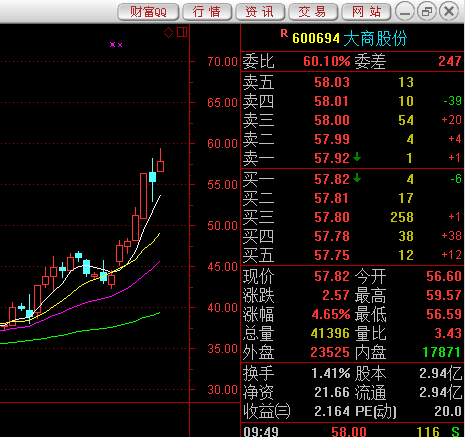Click green down arrow next to 57.92

coord(357,156)
